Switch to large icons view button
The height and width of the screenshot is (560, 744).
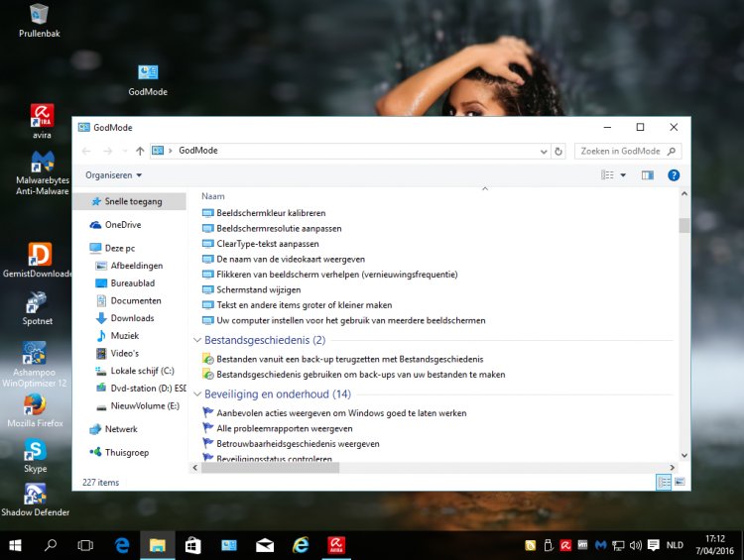680,482
